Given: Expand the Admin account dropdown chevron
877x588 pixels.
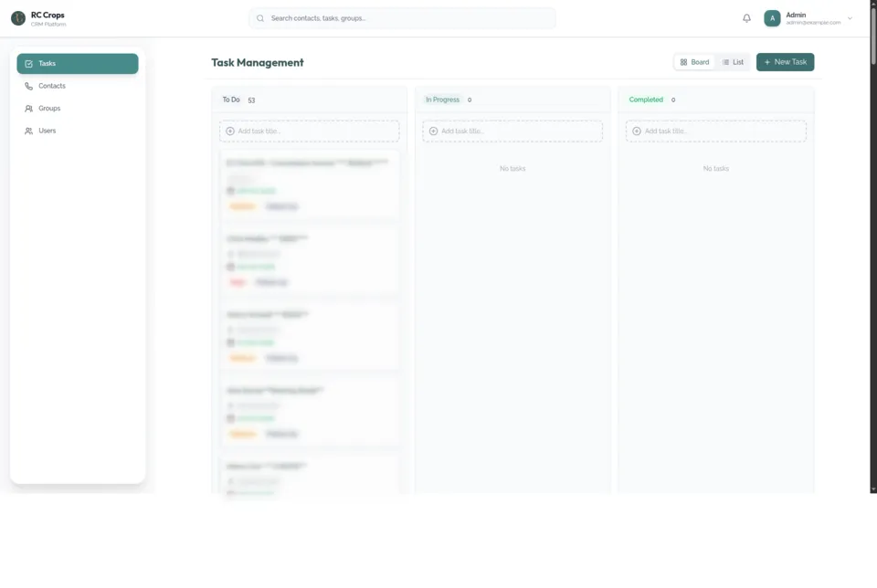Looking at the screenshot, I should pyautogui.click(x=850, y=18).
